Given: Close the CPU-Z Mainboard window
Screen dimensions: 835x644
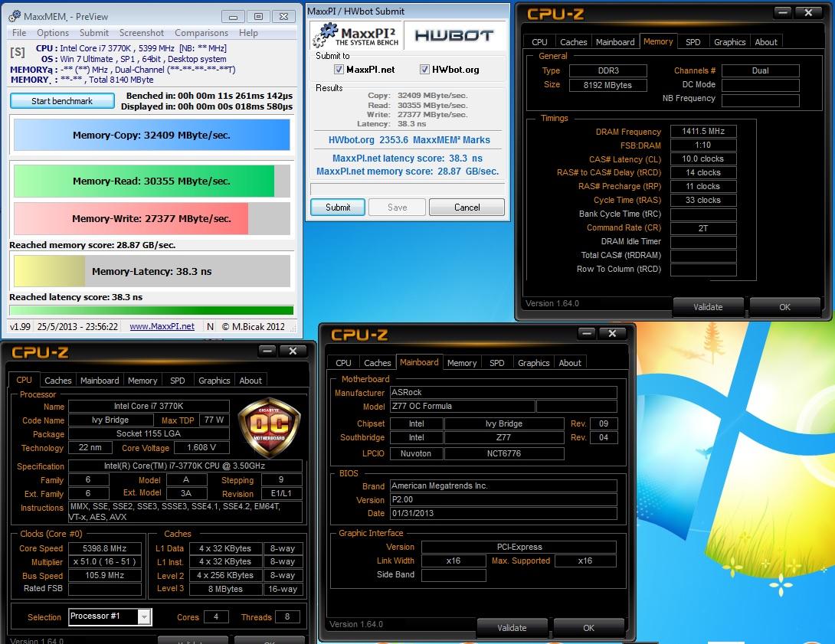Looking at the screenshot, I should (612, 333).
